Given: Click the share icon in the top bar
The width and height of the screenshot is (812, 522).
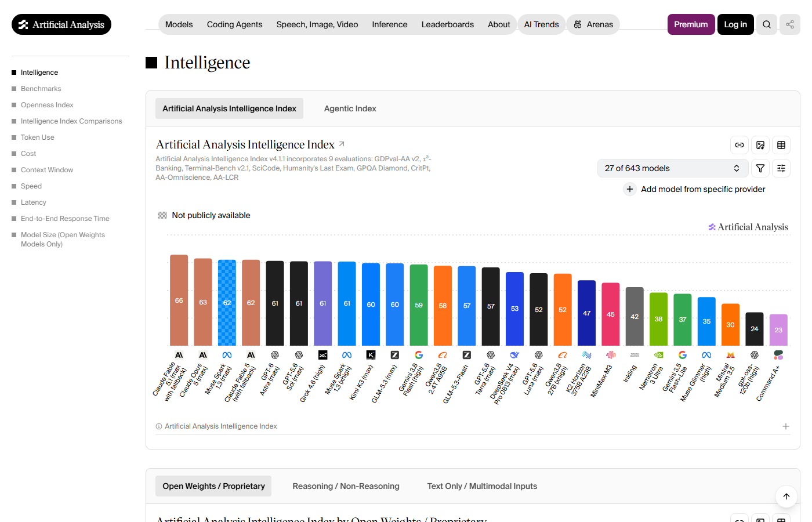Looking at the screenshot, I should tap(790, 24).
